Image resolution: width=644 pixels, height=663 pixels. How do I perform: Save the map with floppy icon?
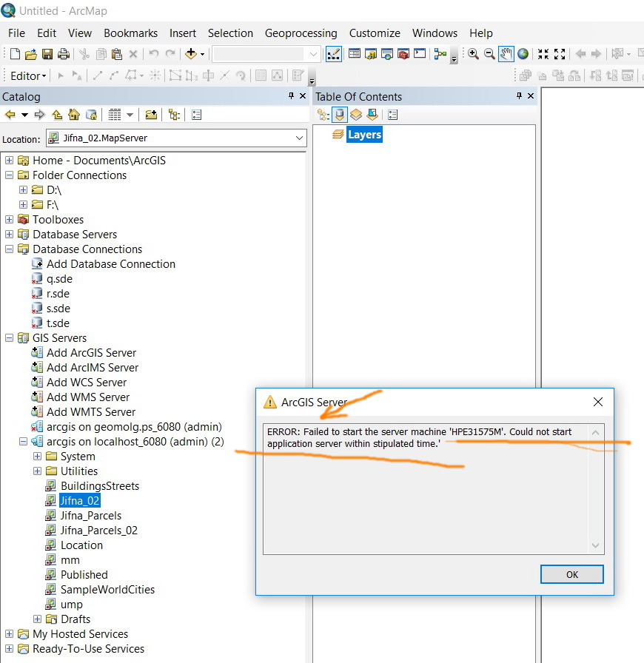47,54
